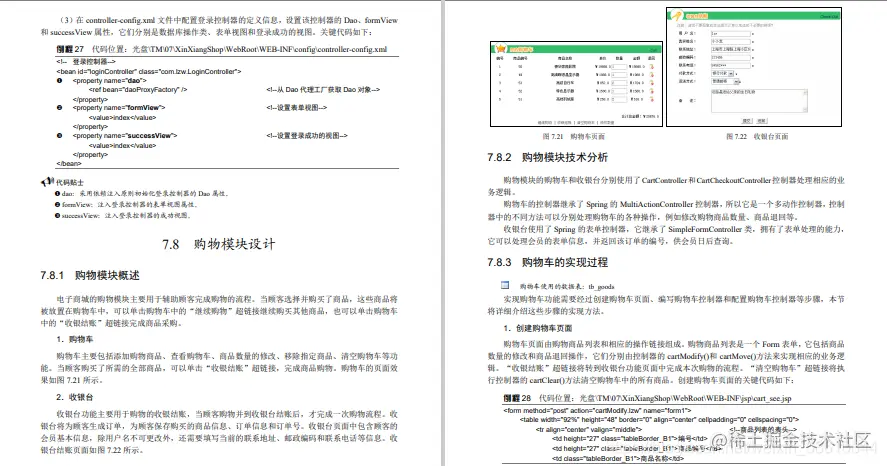Viewport: 887px width, 466px height.
Task: Click the comment line <!-- 登录控制器-->
Action: (86, 62)
